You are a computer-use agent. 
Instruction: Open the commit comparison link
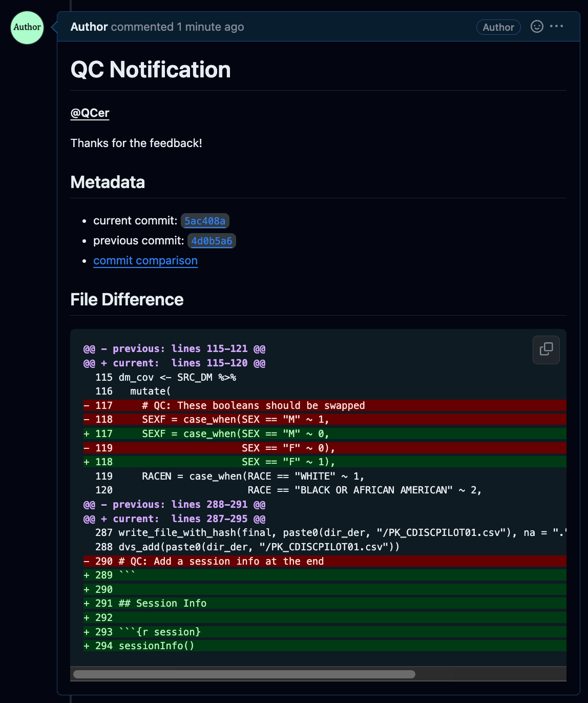(145, 261)
